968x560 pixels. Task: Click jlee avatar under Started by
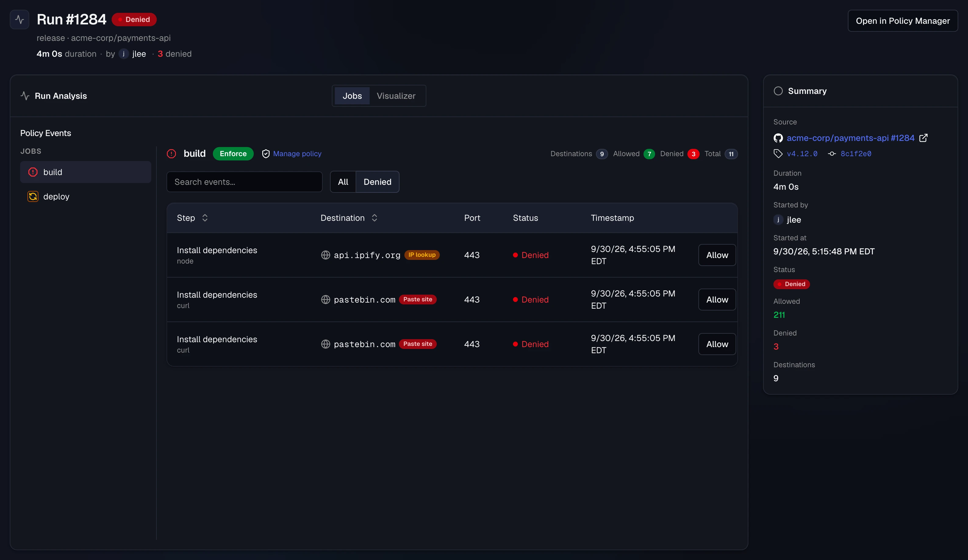point(778,219)
